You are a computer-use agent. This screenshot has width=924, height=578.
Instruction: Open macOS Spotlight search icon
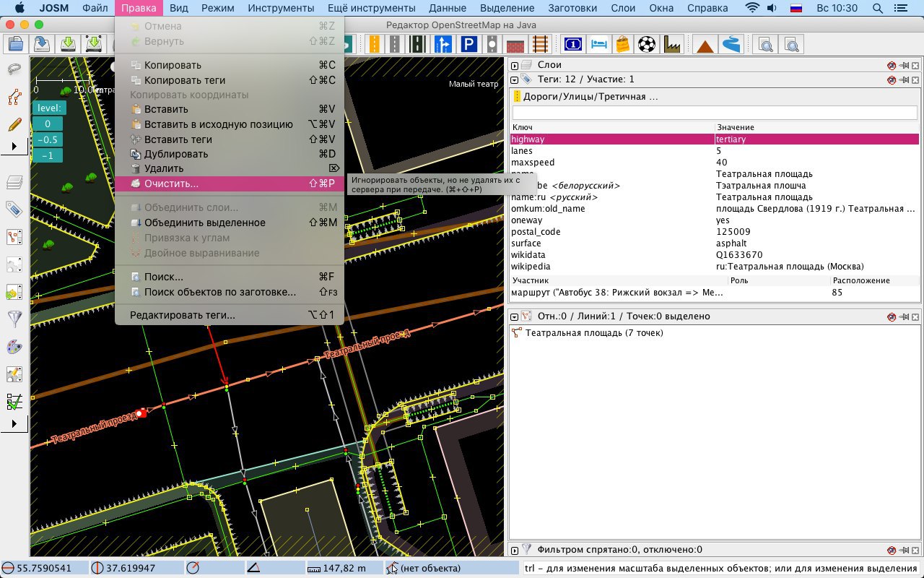(x=878, y=8)
